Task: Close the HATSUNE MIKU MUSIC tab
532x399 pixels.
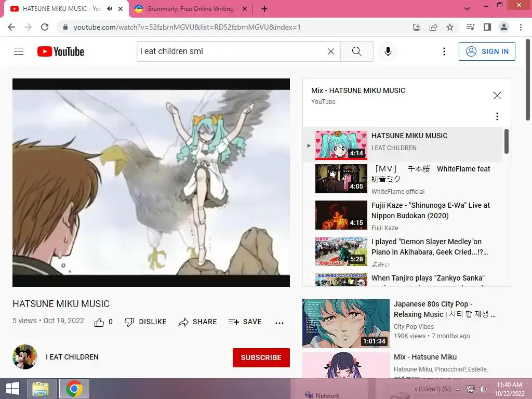Action: pos(121,9)
